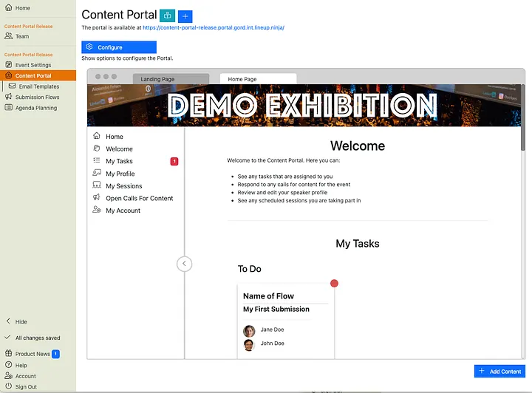Click the My Tasks checklist icon
The width and height of the screenshot is (532, 393).
point(97,160)
